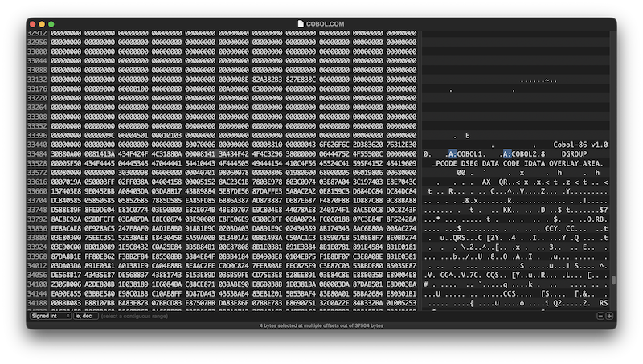Add data inspector row with plus button

609,316
